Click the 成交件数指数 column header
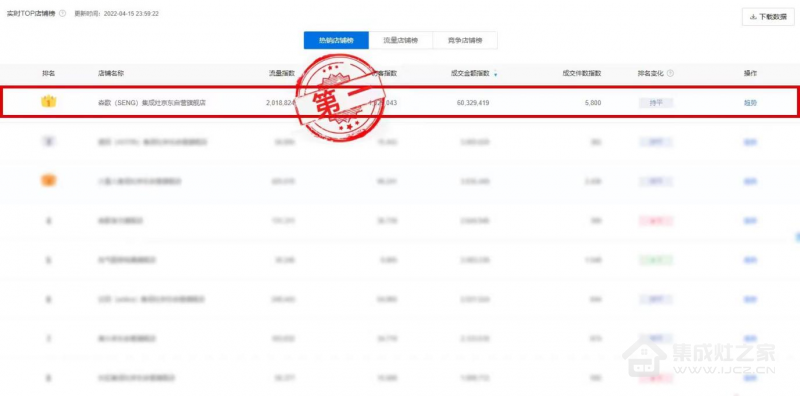The height and width of the screenshot is (396, 800). pyautogui.click(x=582, y=73)
